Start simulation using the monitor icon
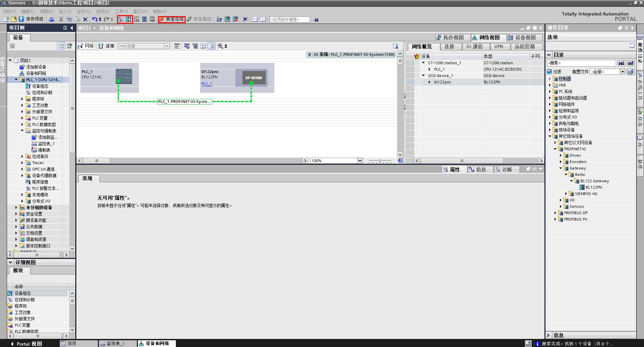644x347 pixels. [x=144, y=19]
